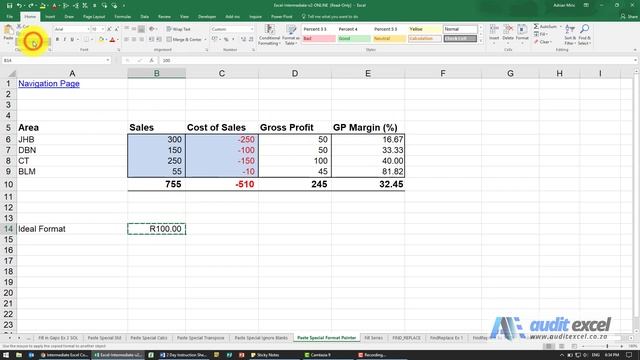Viewport: 640px width, 360px height.
Task: Click the Increase Indent icon
Action: (x=159, y=40)
